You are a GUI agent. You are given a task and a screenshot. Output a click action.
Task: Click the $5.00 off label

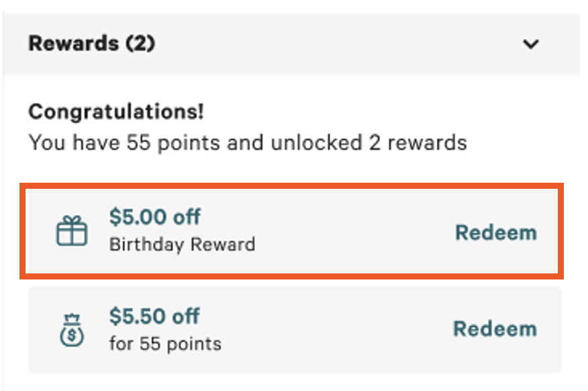pyautogui.click(x=155, y=217)
